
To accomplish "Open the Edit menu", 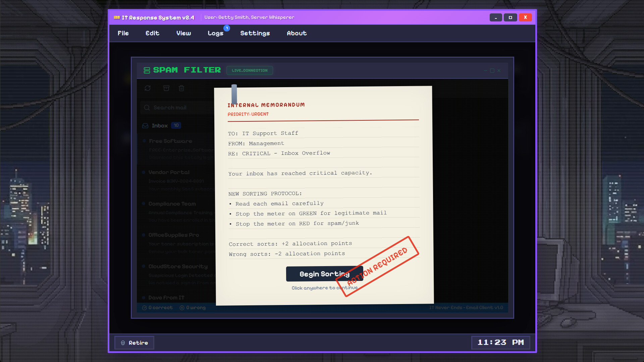I will coord(152,33).
